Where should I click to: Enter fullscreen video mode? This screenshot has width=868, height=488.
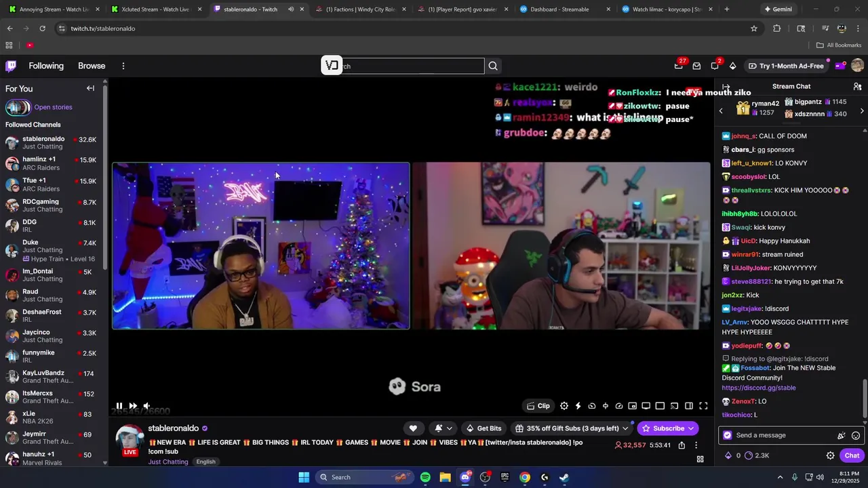pos(703,406)
